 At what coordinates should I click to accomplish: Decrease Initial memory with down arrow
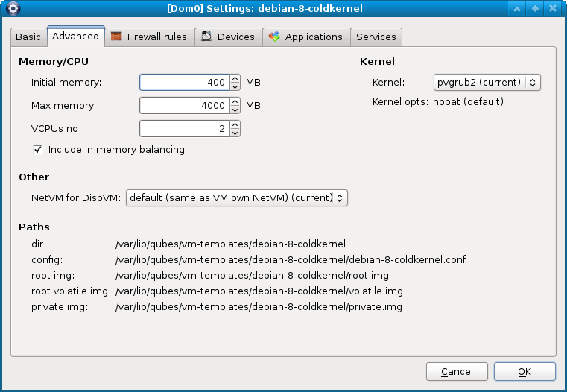(x=235, y=86)
